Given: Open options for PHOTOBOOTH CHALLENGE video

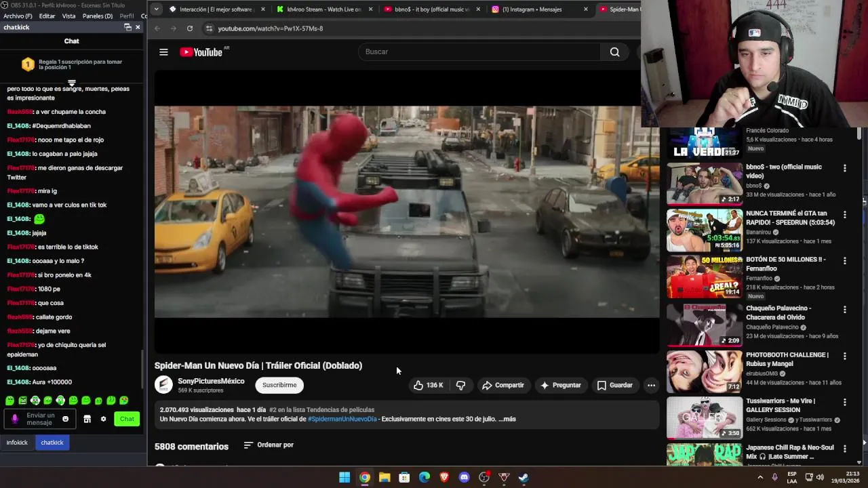Looking at the screenshot, I should tap(844, 356).
